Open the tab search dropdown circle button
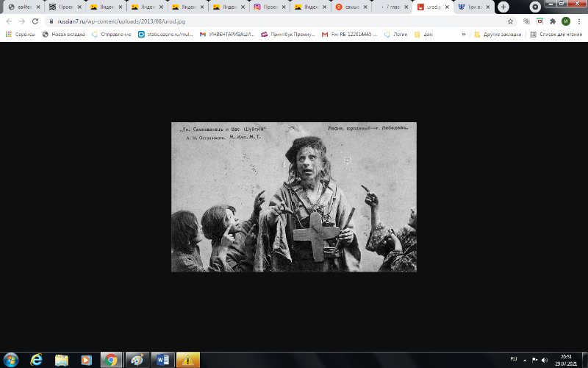Screen dimensions: 588x368 pyautogui.click(x=535, y=7)
